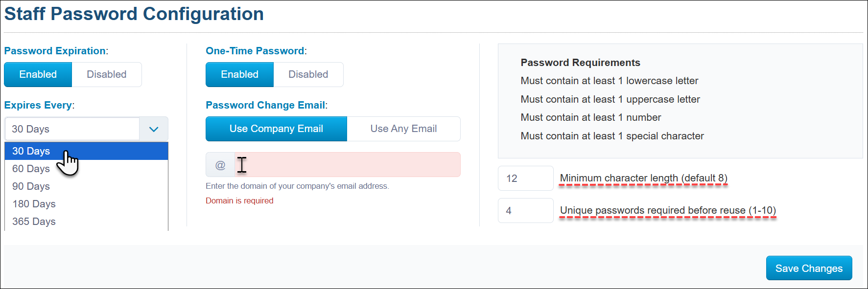Select Use Company Email option
868x289 pixels.
pyautogui.click(x=276, y=129)
